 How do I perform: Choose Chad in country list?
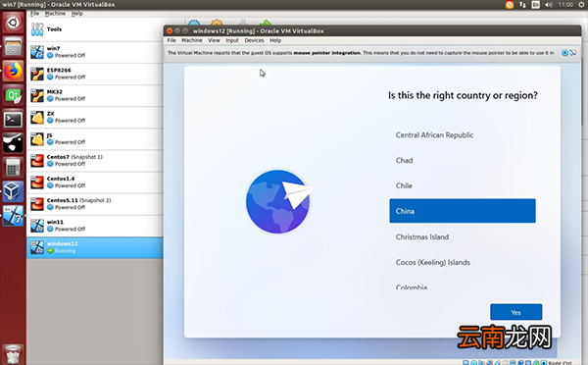tap(463, 160)
